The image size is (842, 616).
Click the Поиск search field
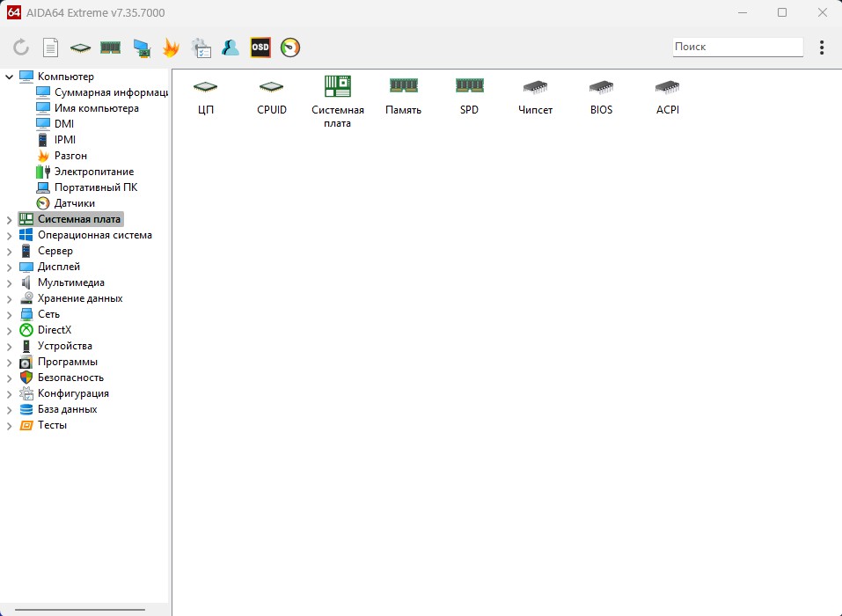[738, 47]
